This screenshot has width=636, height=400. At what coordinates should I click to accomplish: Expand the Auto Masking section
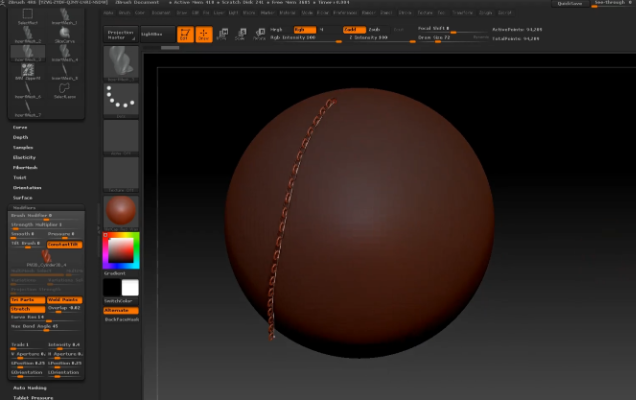coord(29,387)
